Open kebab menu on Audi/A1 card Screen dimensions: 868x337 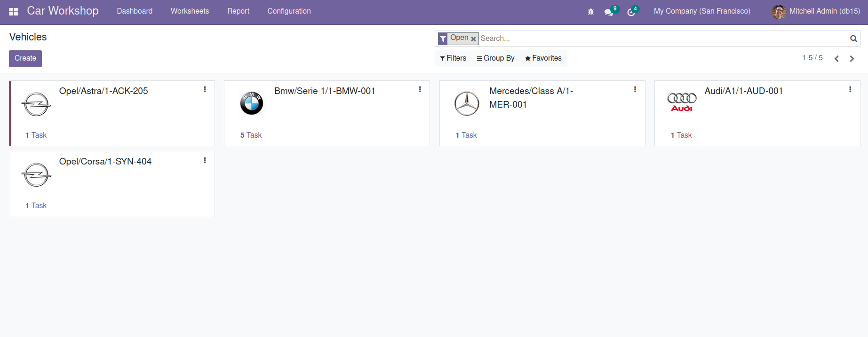coord(850,89)
